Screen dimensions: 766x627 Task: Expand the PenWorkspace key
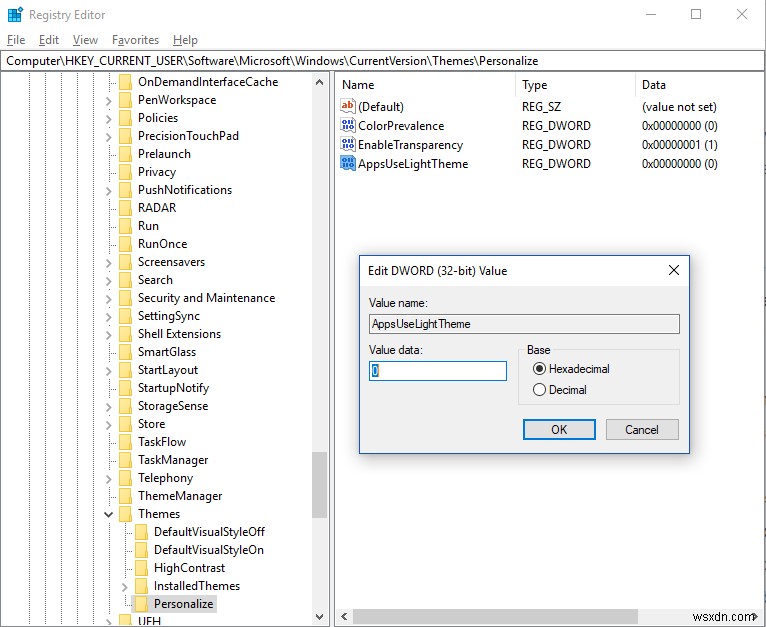pos(108,101)
